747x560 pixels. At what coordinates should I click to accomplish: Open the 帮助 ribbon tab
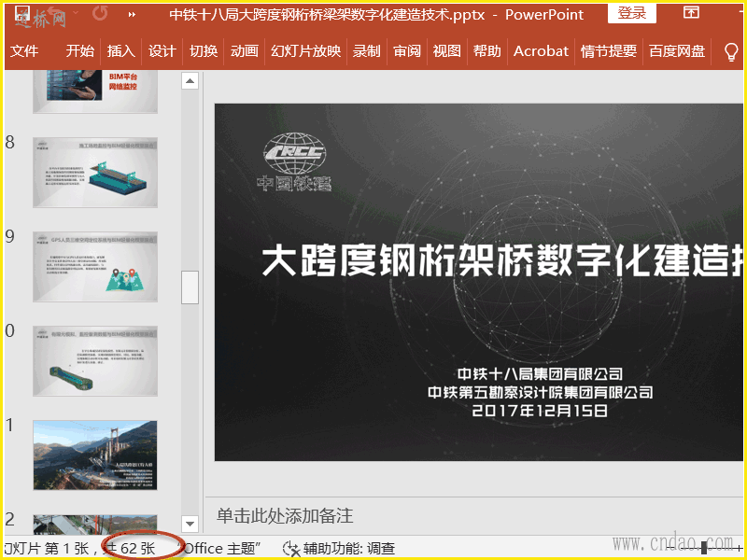[x=486, y=51]
